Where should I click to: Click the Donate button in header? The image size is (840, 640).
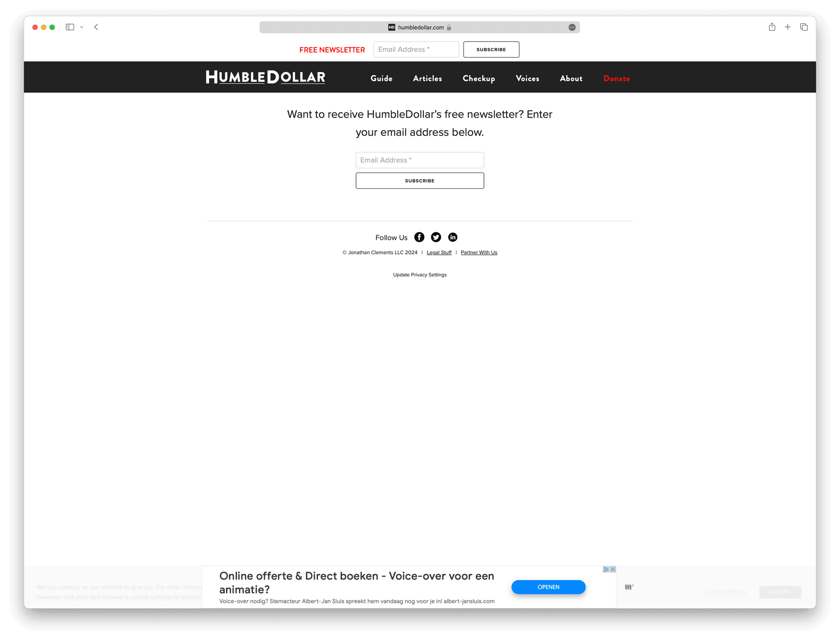(x=617, y=79)
